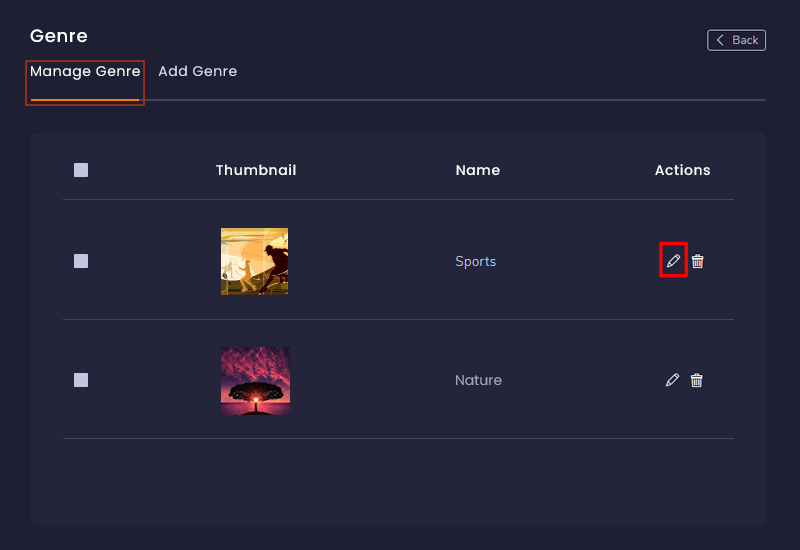800x550 pixels.
Task: Select the Nature genre name
Action: point(478,380)
